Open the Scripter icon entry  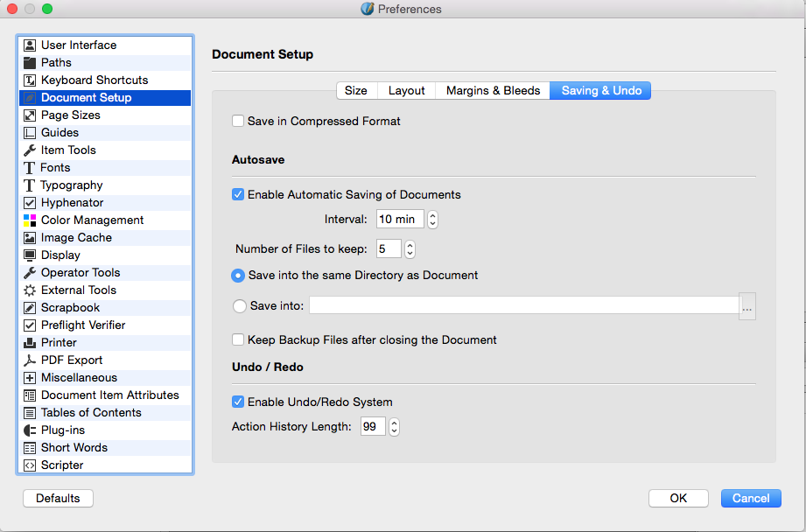point(30,465)
